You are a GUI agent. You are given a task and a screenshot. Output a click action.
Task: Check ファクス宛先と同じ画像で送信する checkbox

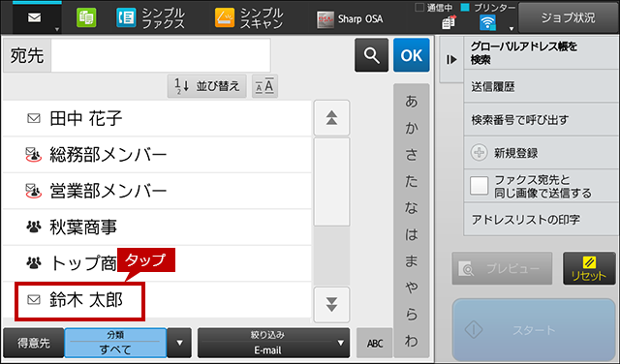[x=479, y=186]
